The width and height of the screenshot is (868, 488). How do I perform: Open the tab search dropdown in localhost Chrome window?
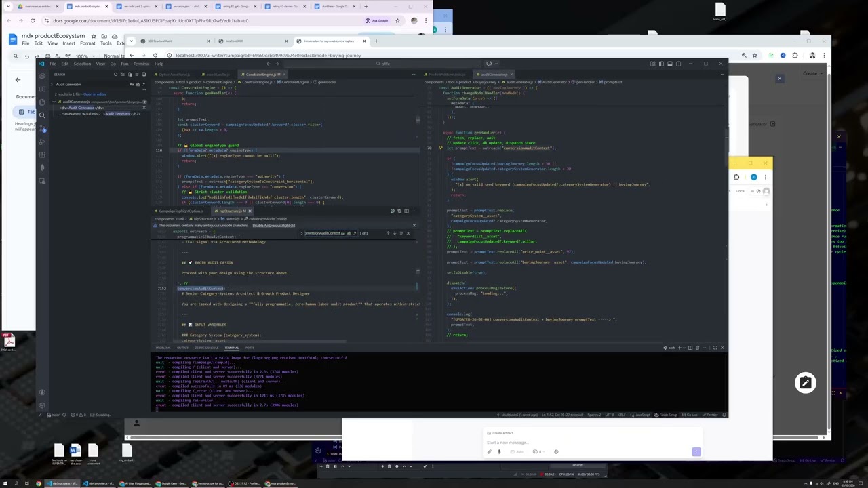pos(132,41)
